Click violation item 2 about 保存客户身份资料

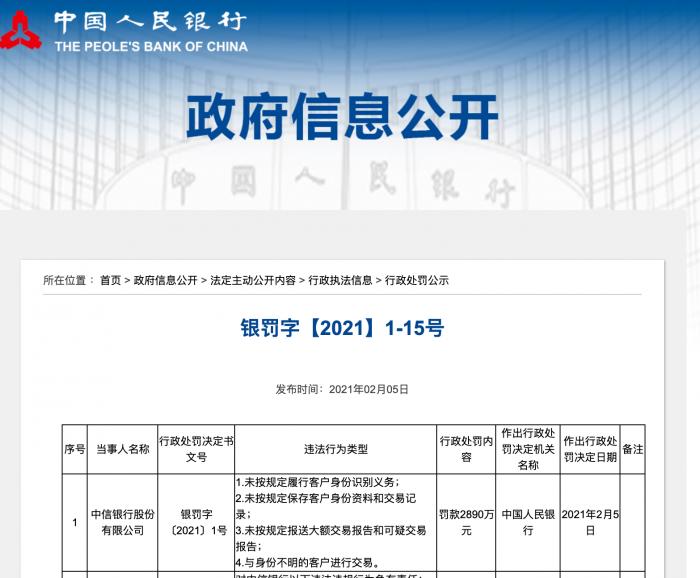[326, 506]
